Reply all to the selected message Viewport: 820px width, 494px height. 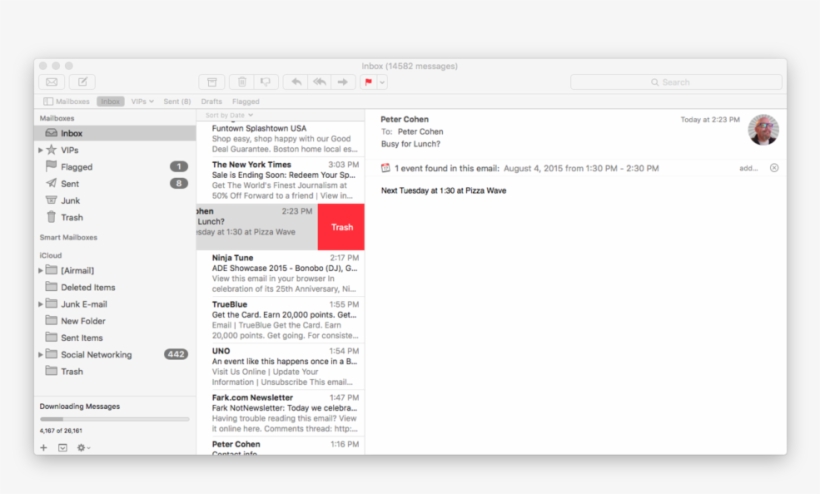coord(320,82)
